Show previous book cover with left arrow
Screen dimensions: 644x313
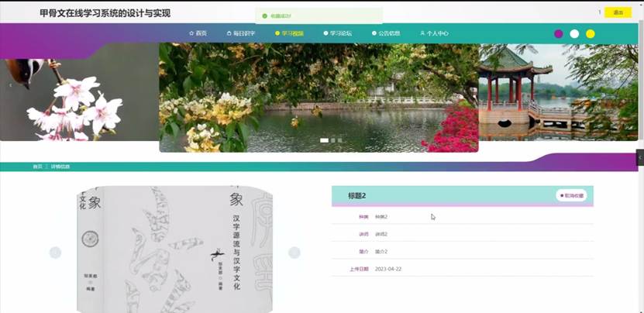pos(55,253)
